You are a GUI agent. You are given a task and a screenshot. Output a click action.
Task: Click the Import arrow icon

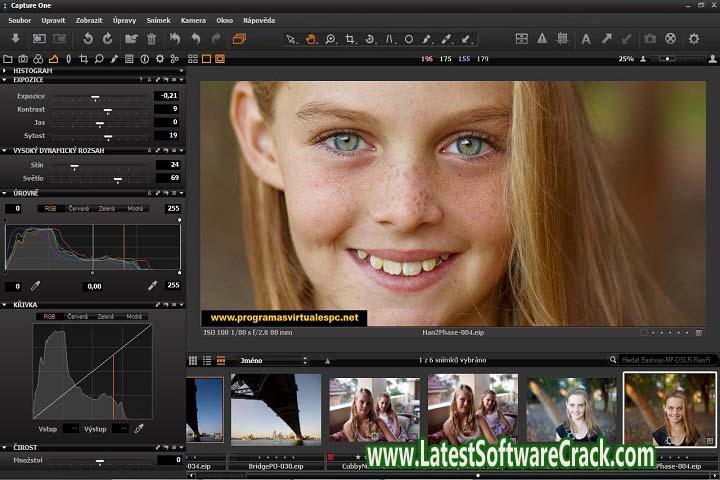[15, 39]
